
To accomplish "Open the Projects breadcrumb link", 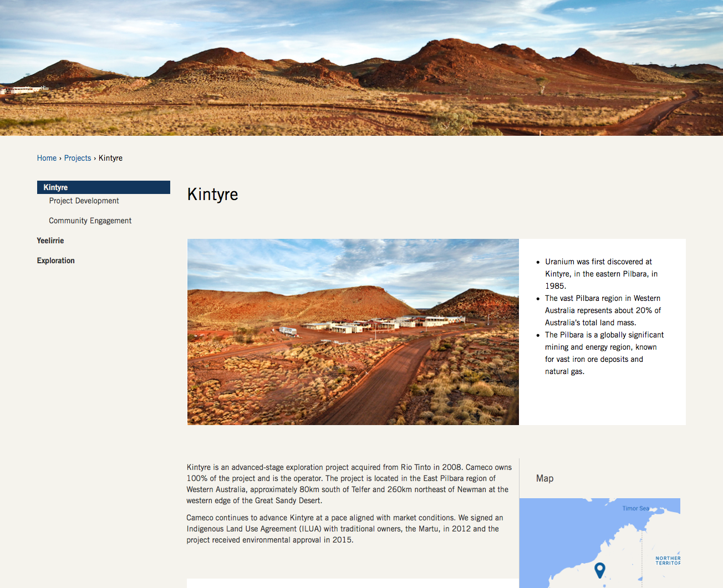I will [78, 158].
